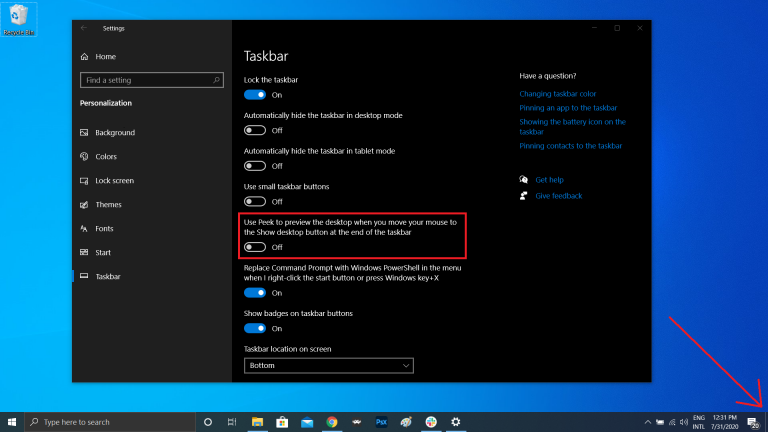Expand Taskbar location on screen dropdown

(328, 366)
